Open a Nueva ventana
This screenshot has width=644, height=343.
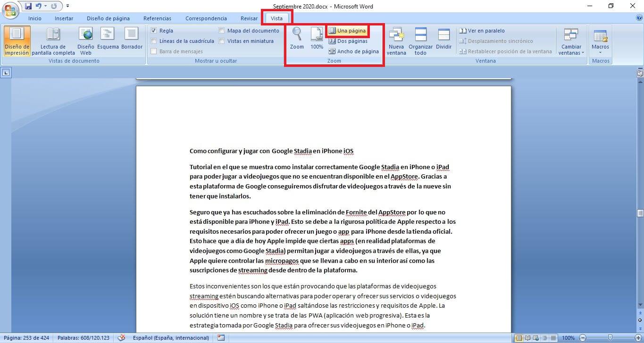pyautogui.click(x=396, y=41)
